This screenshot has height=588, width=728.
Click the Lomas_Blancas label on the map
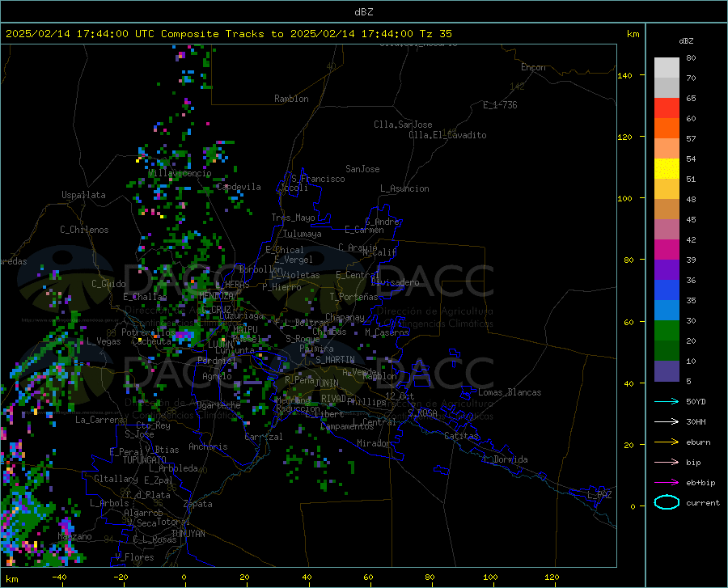[x=510, y=392]
